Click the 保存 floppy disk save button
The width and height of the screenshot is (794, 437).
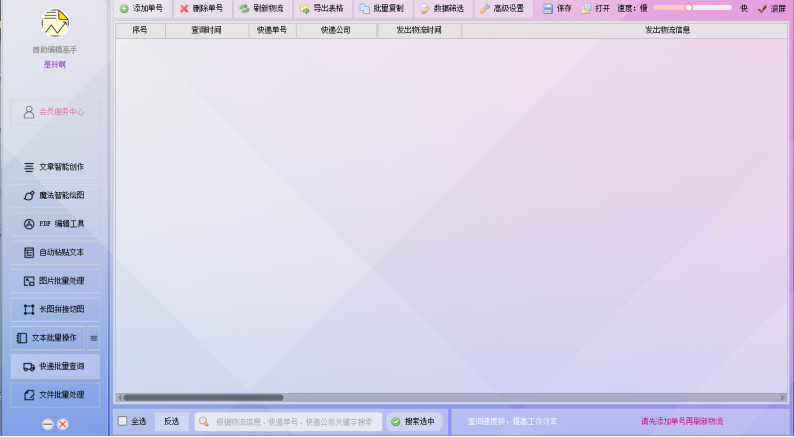coord(557,9)
